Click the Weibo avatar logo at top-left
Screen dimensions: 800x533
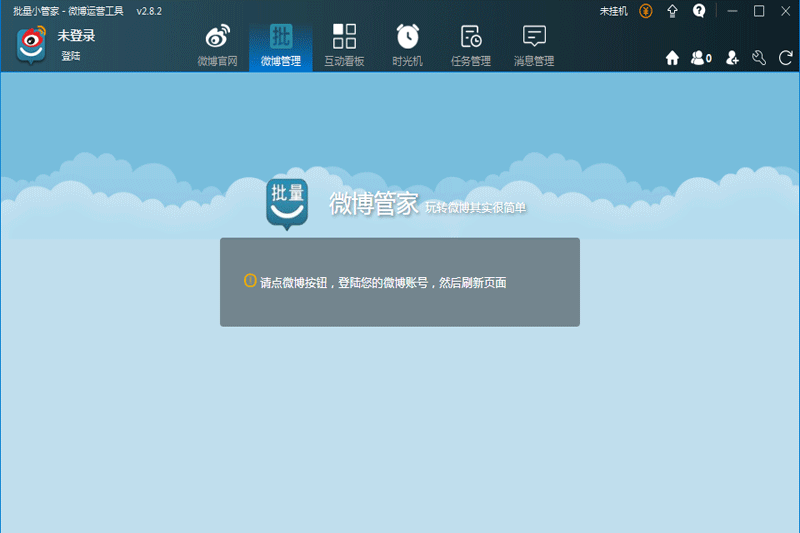[x=31, y=45]
